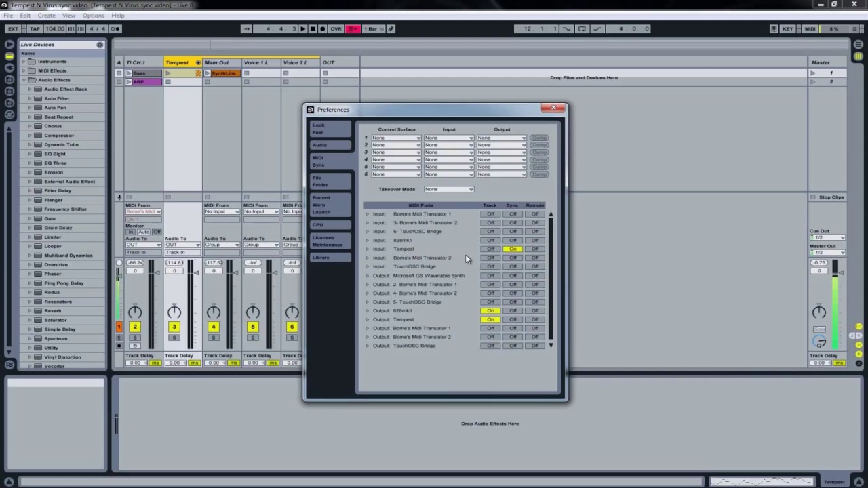This screenshot has height=488, width=868.
Task: Expand the Instruments folder in Live Devices
Action: [x=24, y=62]
